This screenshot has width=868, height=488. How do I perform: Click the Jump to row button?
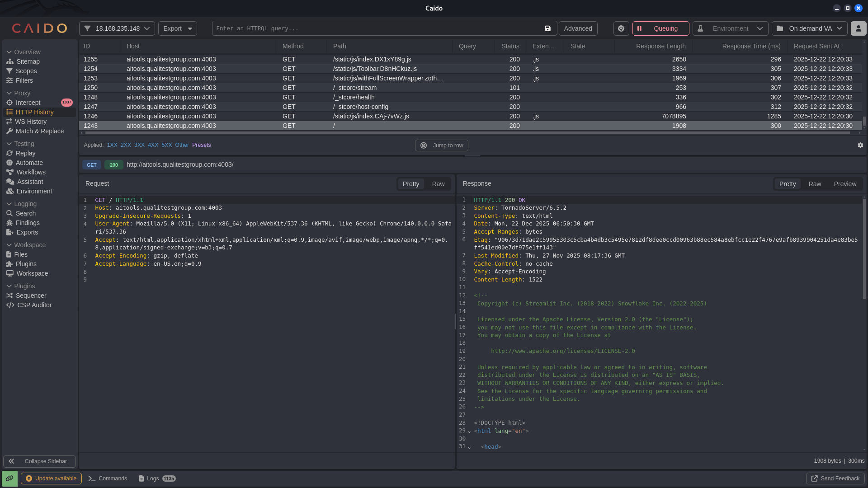tap(442, 145)
